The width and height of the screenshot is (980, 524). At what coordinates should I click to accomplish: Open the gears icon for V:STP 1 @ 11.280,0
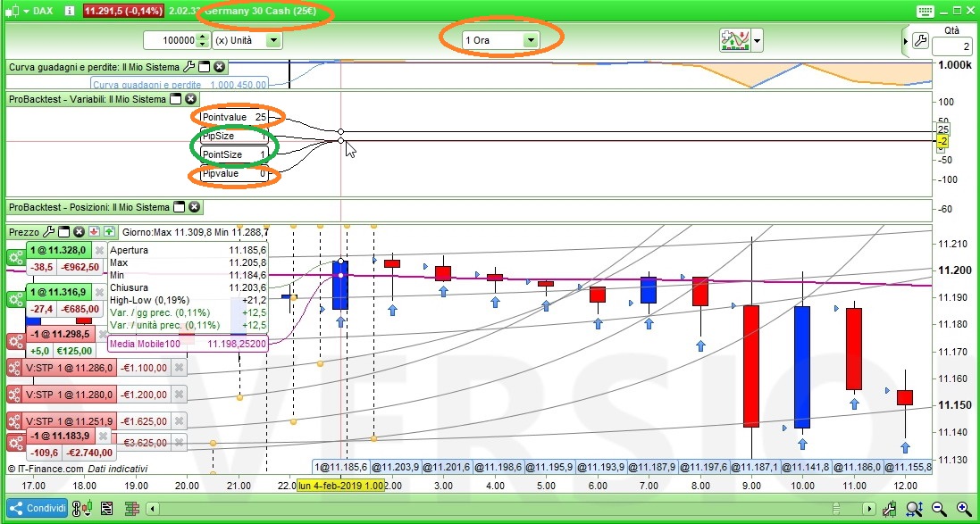tap(15, 394)
